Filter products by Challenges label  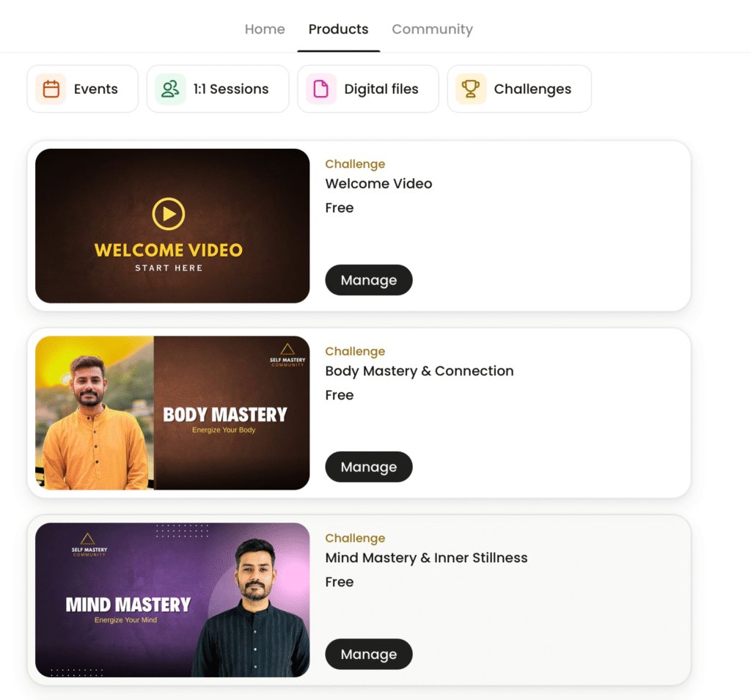click(x=532, y=89)
